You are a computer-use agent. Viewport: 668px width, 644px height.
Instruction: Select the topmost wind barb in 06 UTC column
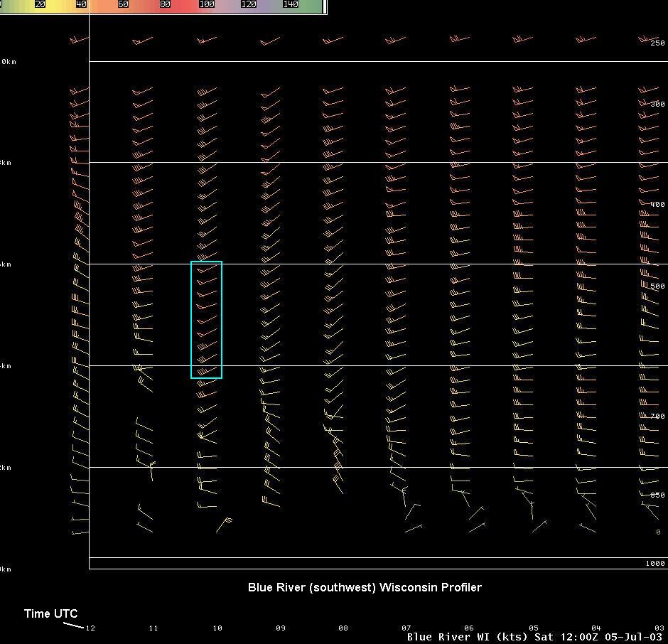(x=459, y=39)
